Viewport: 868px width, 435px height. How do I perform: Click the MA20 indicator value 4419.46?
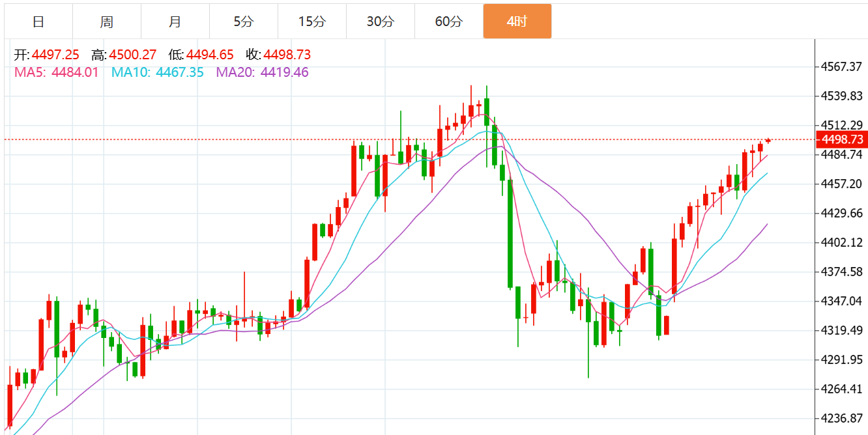285,72
